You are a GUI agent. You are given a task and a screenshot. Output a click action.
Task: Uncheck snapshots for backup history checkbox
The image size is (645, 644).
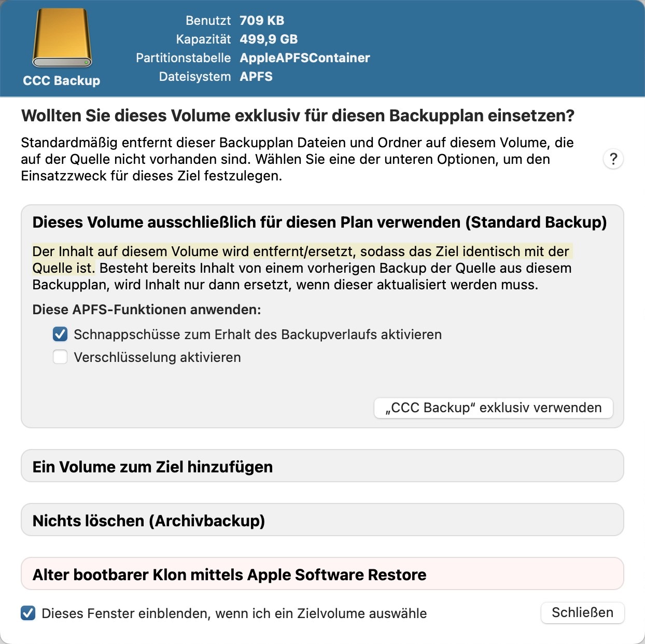pyautogui.click(x=60, y=334)
